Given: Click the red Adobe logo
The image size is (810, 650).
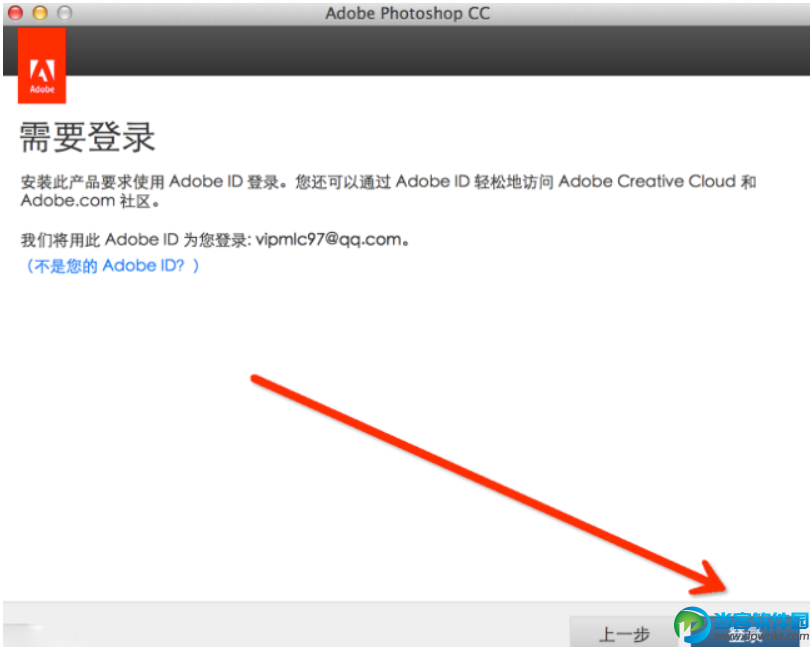Looking at the screenshot, I should (42, 66).
